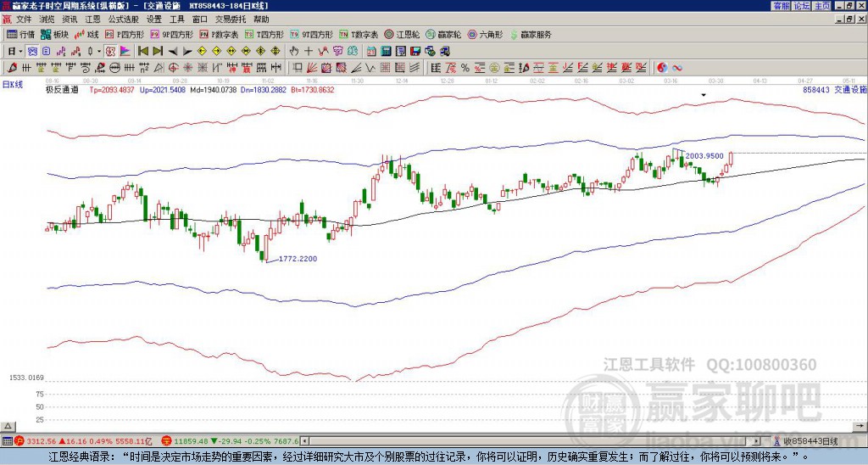Select the zigzag wave line tool
This screenshot has width=868, height=465.
[370, 68]
